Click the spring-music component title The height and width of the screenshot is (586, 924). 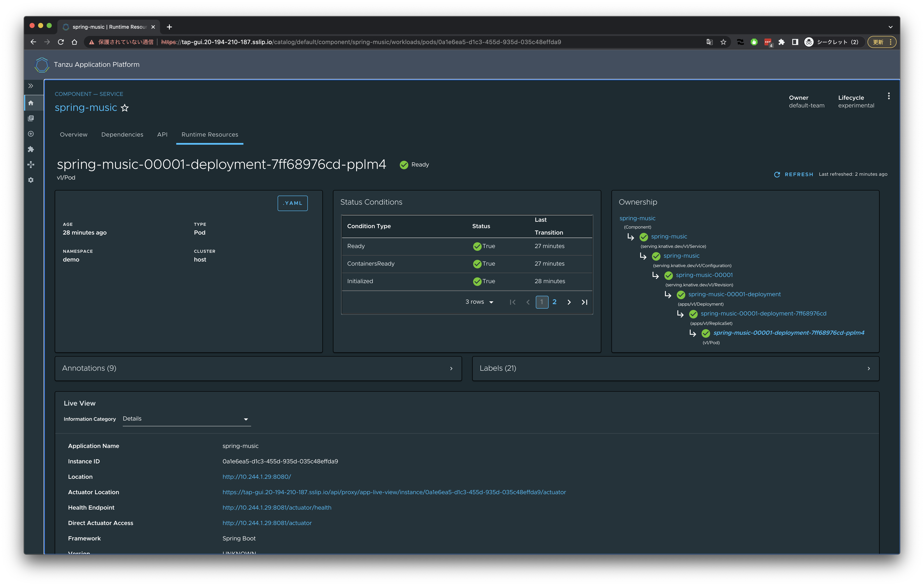click(x=86, y=107)
